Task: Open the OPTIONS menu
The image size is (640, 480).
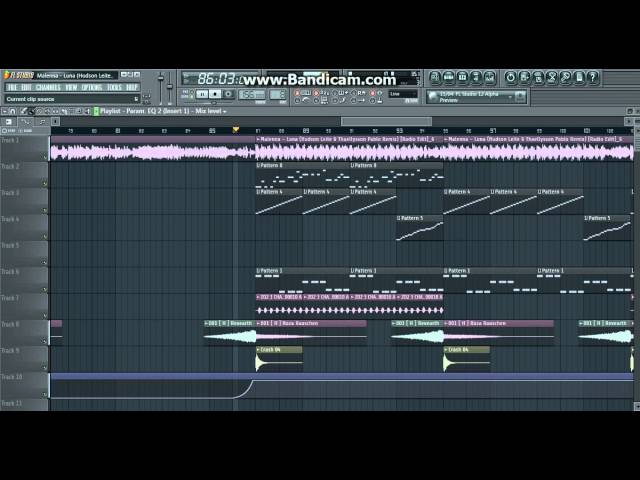Action: [x=92, y=87]
